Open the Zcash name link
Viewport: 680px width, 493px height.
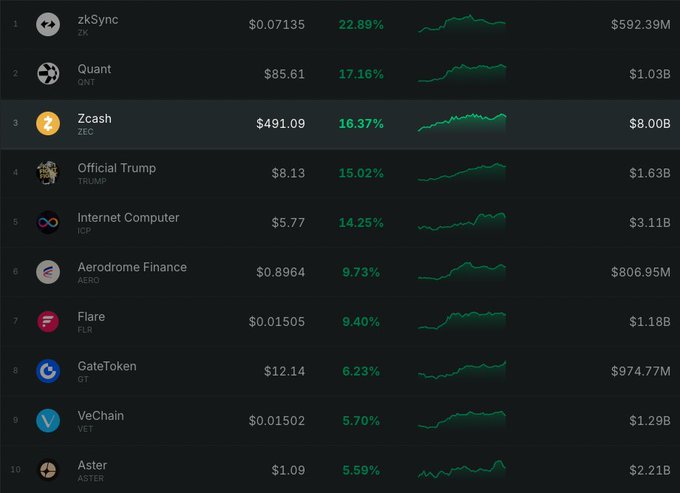click(x=95, y=119)
